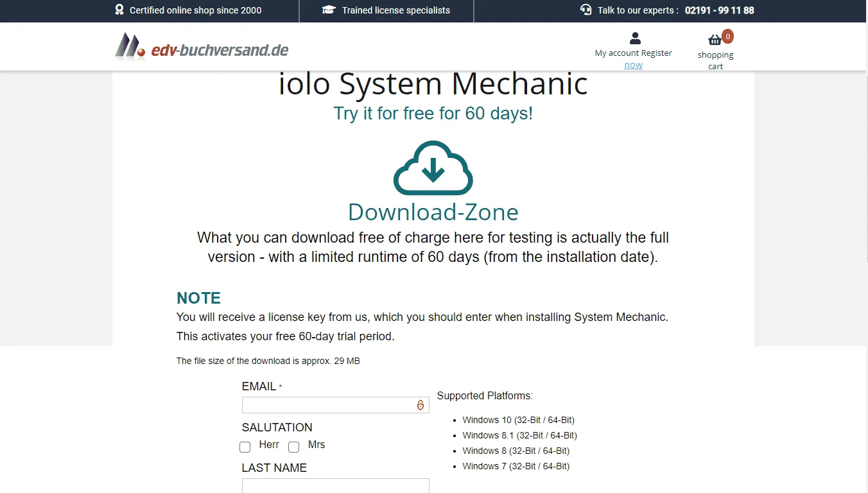Viewport: 868px width, 493px height.
Task: Click the Windows 8 (32-Bit / 64-Bit) entry
Action: pyautogui.click(x=516, y=451)
